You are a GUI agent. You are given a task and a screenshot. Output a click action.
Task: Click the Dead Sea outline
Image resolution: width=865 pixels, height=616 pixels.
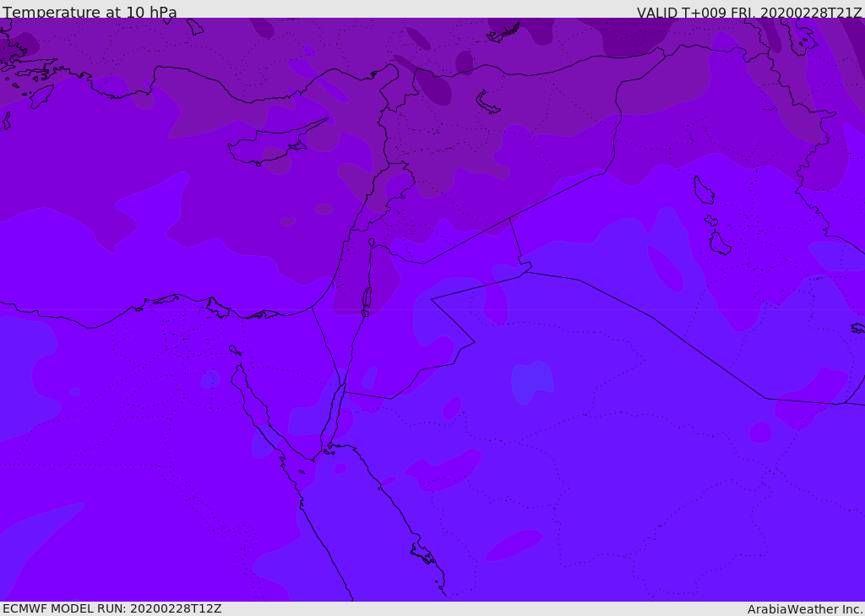click(x=367, y=298)
